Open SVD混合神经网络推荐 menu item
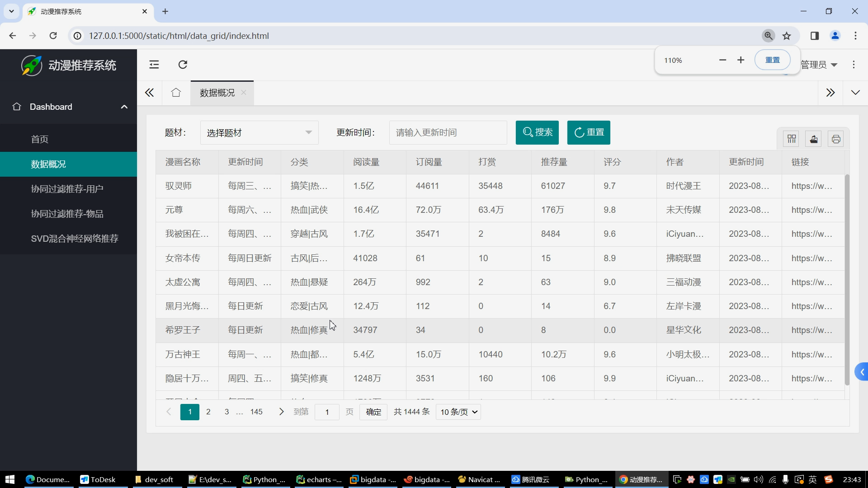 [x=75, y=239]
